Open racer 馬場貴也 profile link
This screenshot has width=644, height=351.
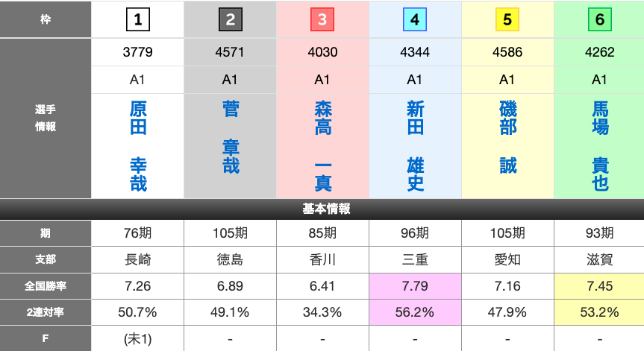[600, 146]
